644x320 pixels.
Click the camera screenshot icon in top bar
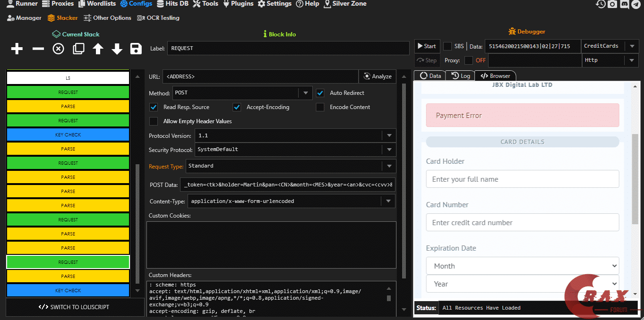coord(612,4)
